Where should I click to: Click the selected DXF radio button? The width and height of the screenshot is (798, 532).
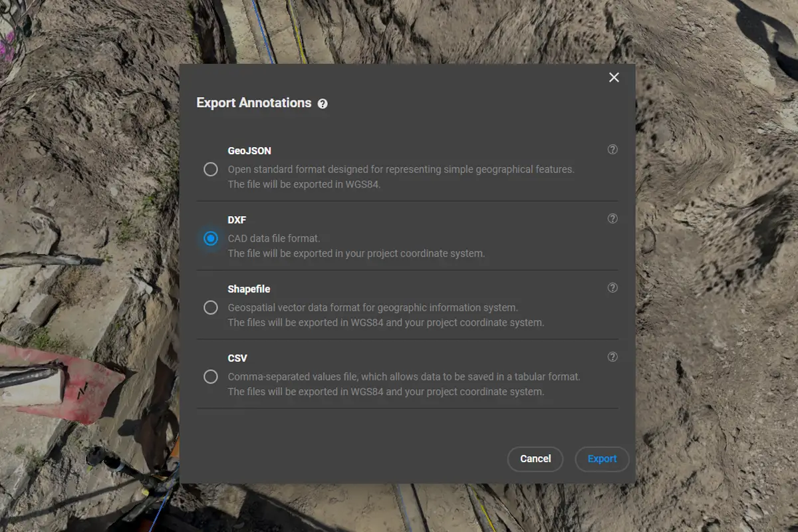tap(211, 239)
